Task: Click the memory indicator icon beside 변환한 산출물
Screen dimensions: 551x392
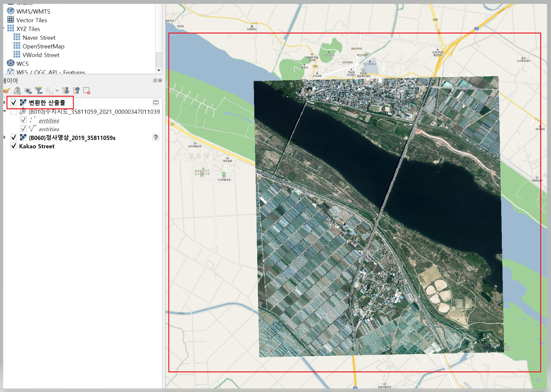Action: pos(156,103)
